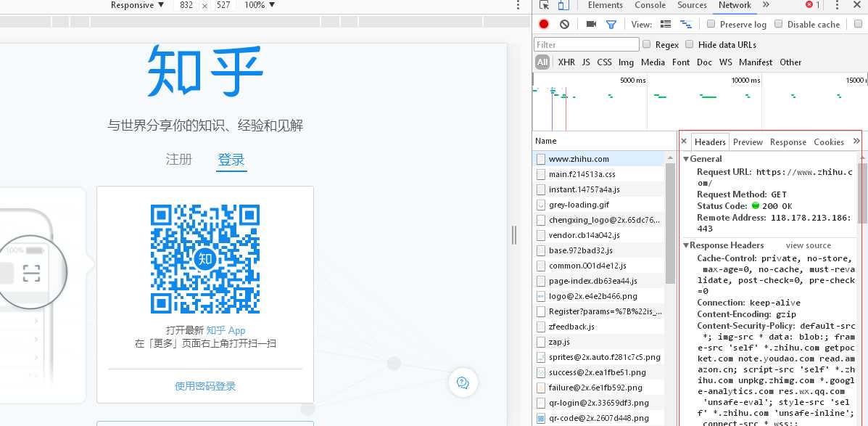The width and height of the screenshot is (868, 426).
Task: Check the Disable cache option
Action: [x=779, y=24]
